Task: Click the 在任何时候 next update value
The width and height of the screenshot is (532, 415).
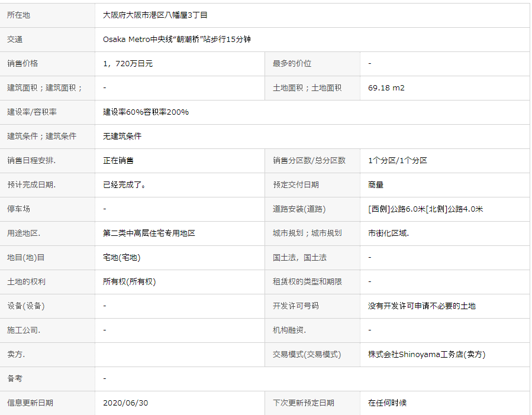Action: pos(387,403)
